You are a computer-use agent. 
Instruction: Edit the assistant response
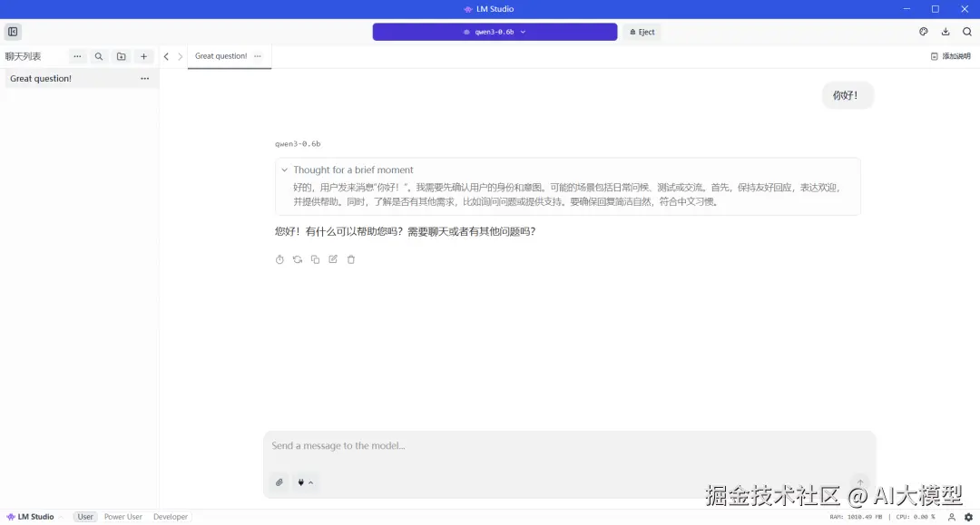(x=333, y=259)
